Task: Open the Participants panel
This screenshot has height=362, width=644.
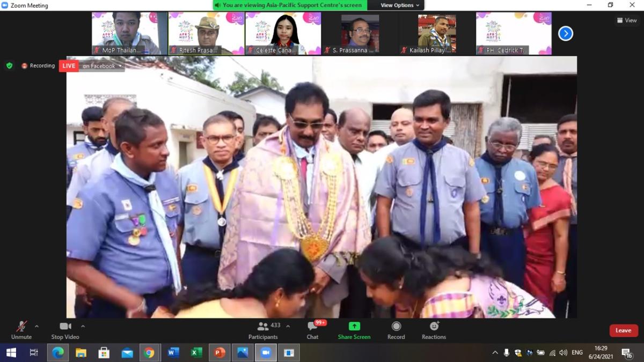Action: [264, 329]
